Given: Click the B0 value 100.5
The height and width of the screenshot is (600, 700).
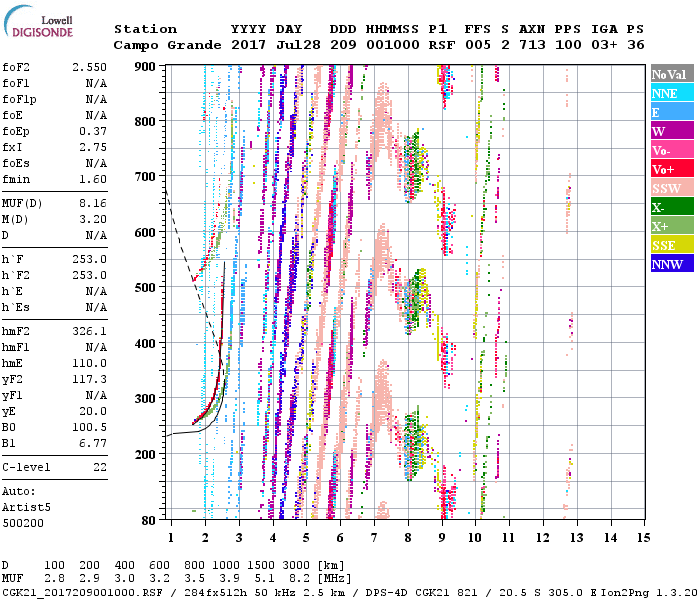Looking at the screenshot, I should click(89, 427).
